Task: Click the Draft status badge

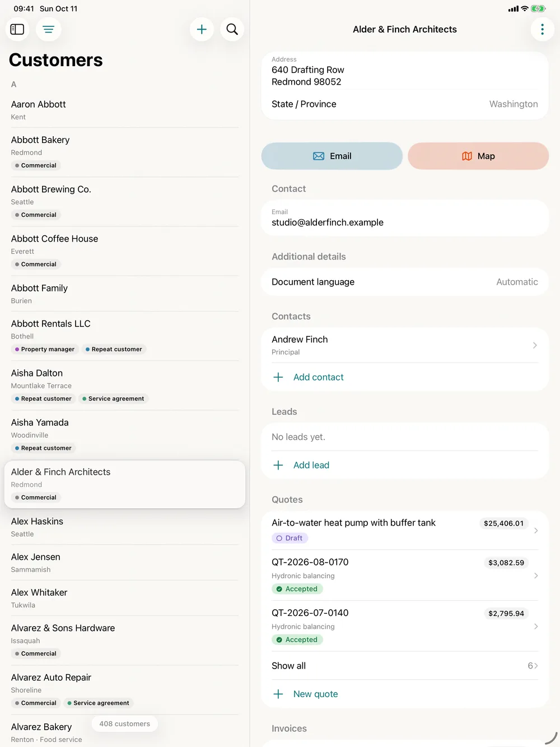Action: [x=290, y=538]
